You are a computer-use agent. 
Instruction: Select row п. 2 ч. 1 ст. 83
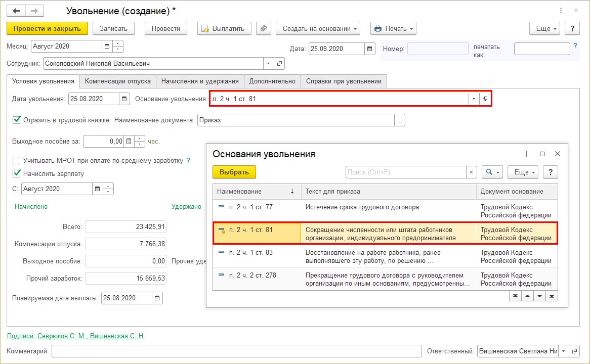pyautogui.click(x=385, y=256)
